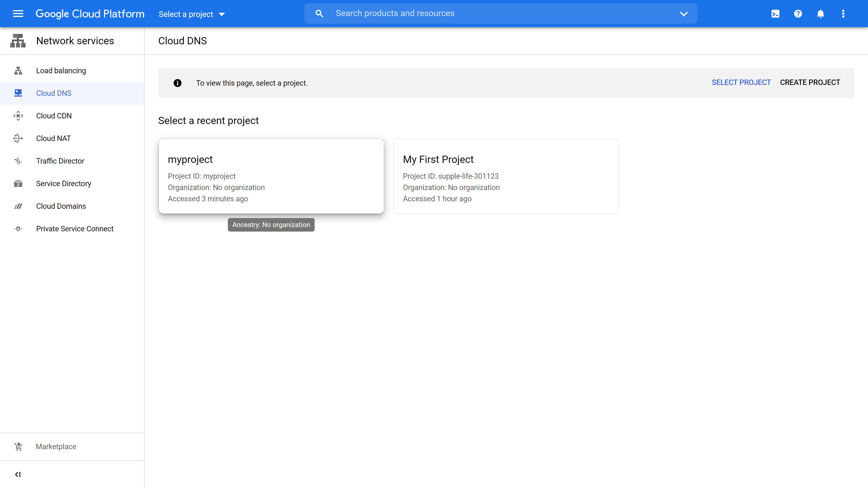Choose the myproject project card

click(x=271, y=176)
